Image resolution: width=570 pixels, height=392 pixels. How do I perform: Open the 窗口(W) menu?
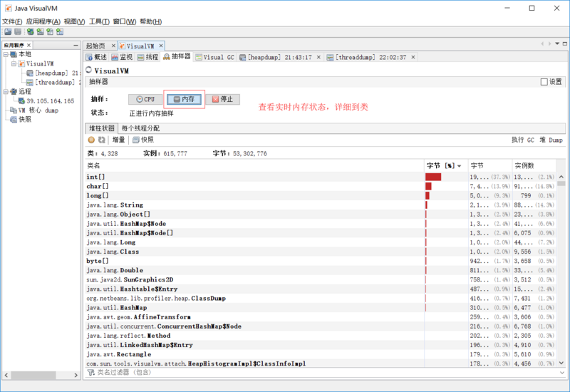click(124, 21)
